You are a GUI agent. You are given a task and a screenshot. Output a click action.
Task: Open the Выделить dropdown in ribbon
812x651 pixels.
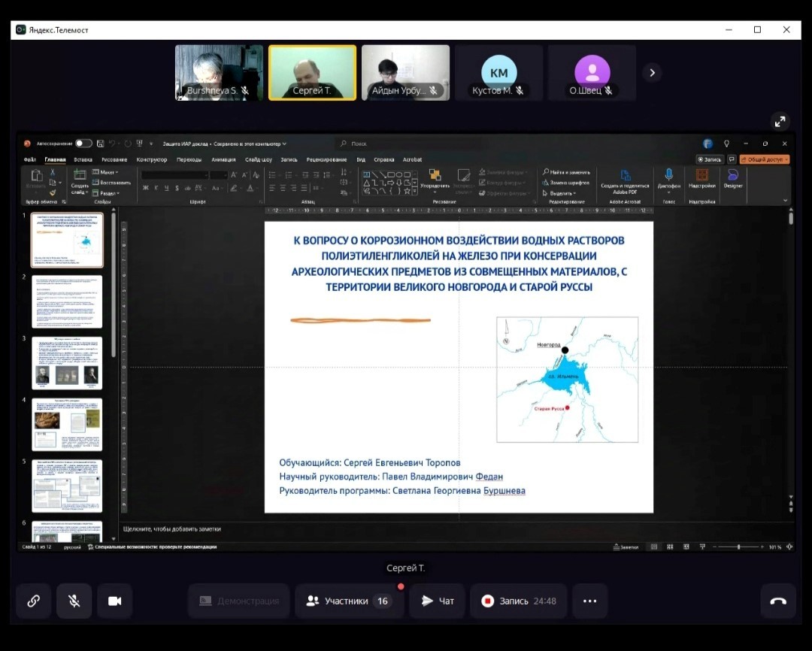coord(562,193)
